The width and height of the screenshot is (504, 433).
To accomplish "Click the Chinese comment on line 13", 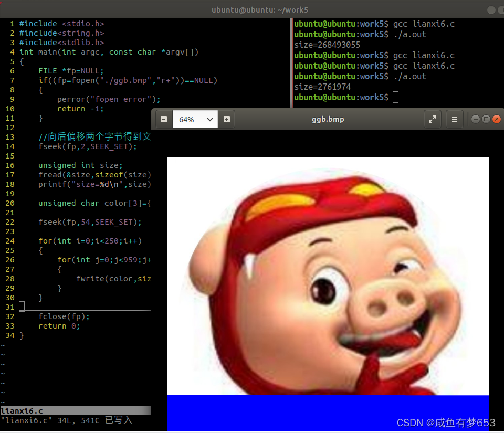I will [x=95, y=137].
